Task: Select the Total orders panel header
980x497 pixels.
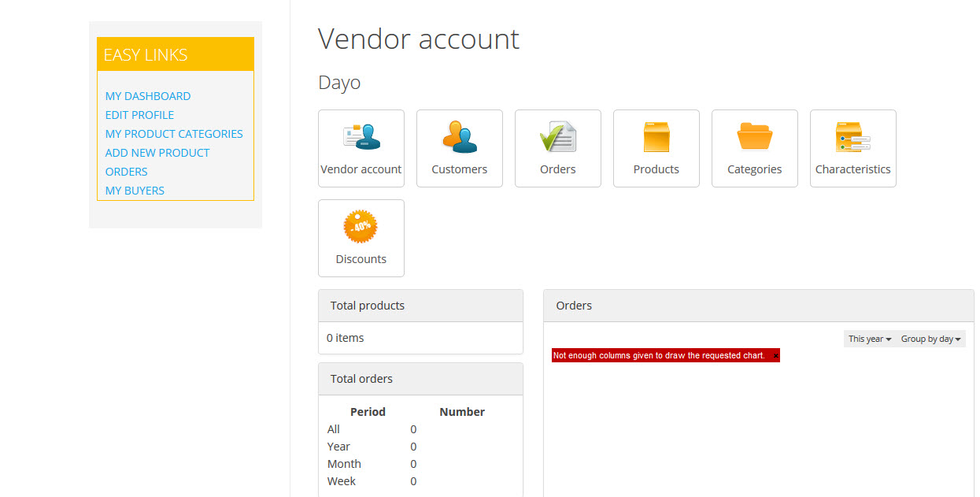Action: tap(420, 379)
